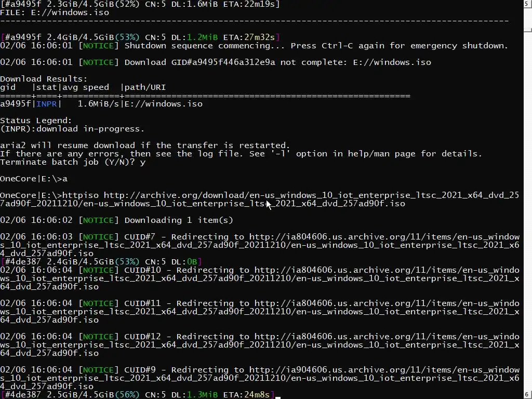Click the scrollbar up arrow button
The width and height of the screenshot is (532, 399).
[528, 4]
